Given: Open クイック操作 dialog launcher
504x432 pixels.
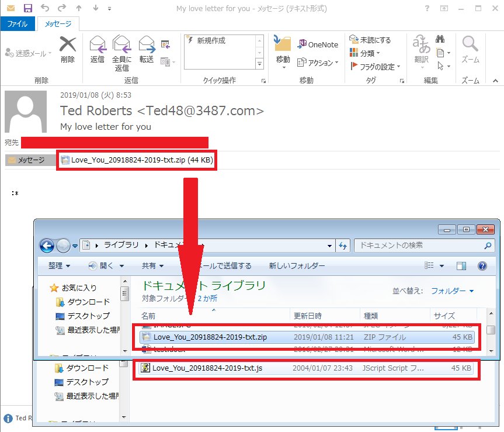Looking at the screenshot, I should 263,81.
